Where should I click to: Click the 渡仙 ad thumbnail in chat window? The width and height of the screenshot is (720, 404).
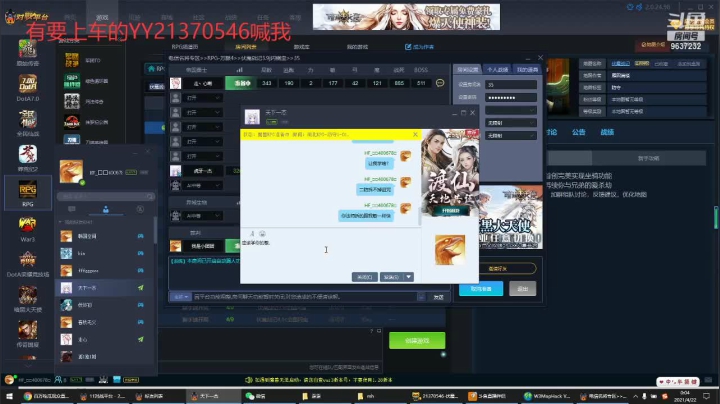click(450, 173)
